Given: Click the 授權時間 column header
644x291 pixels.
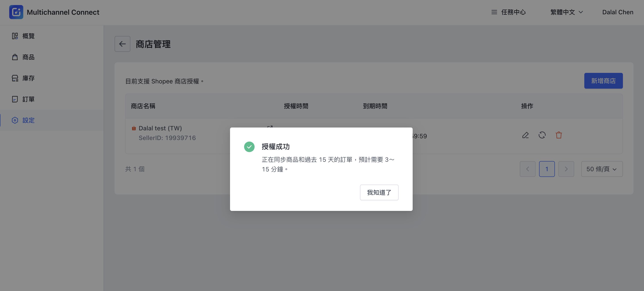Looking at the screenshot, I should (x=296, y=106).
